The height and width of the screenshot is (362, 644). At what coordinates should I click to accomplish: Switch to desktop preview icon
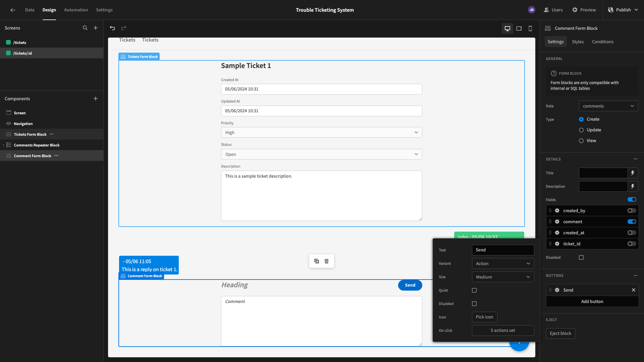point(507,28)
